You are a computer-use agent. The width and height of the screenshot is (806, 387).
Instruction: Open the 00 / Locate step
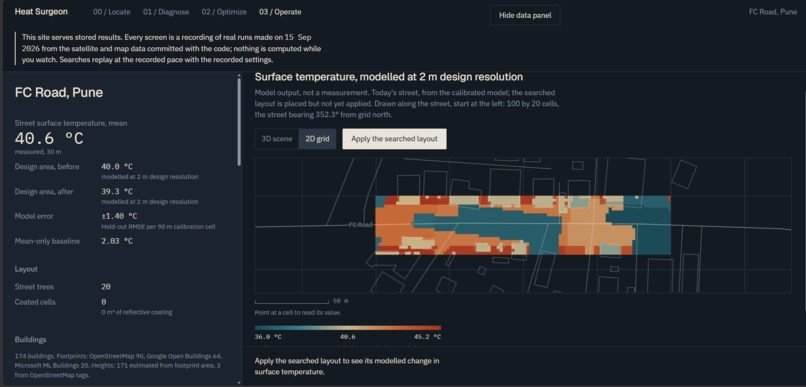point(112,12)
